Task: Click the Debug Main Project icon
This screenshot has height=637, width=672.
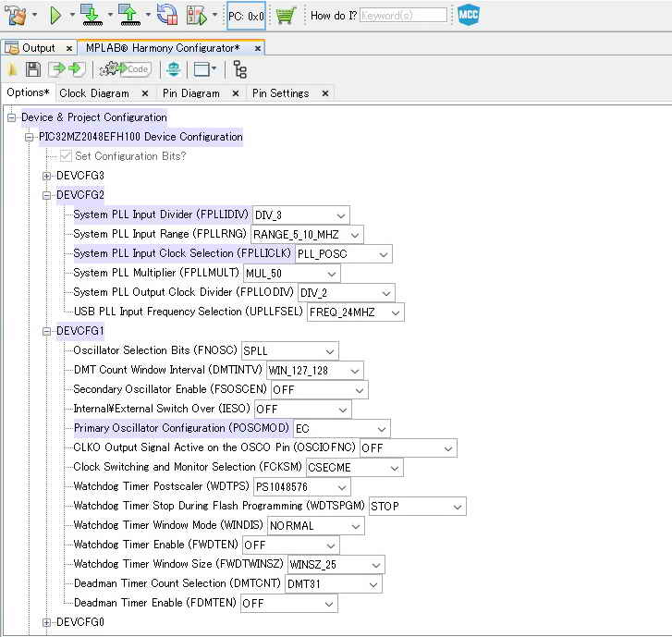Action: 197,16
